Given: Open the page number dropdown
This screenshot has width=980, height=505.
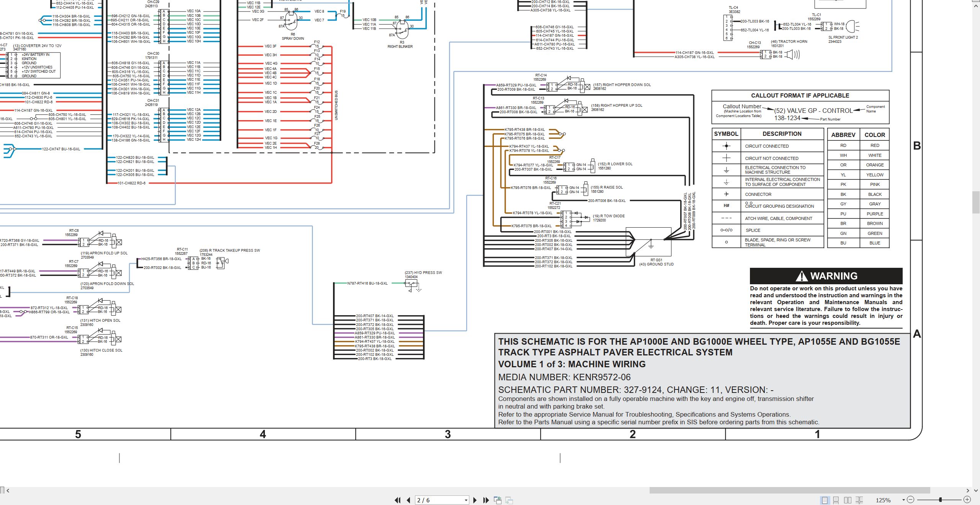Looking at the screenshot, I should click(466, 500).
